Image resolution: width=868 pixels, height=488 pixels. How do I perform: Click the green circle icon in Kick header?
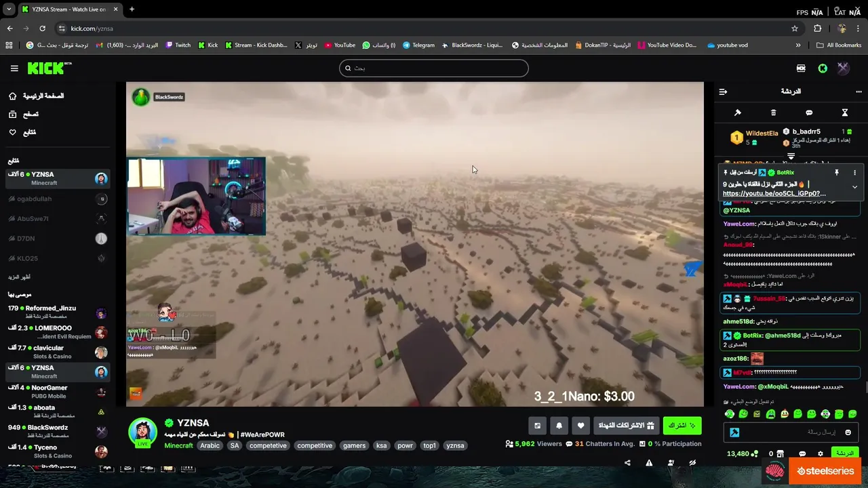pyautogui.click(x=823, y=68)
